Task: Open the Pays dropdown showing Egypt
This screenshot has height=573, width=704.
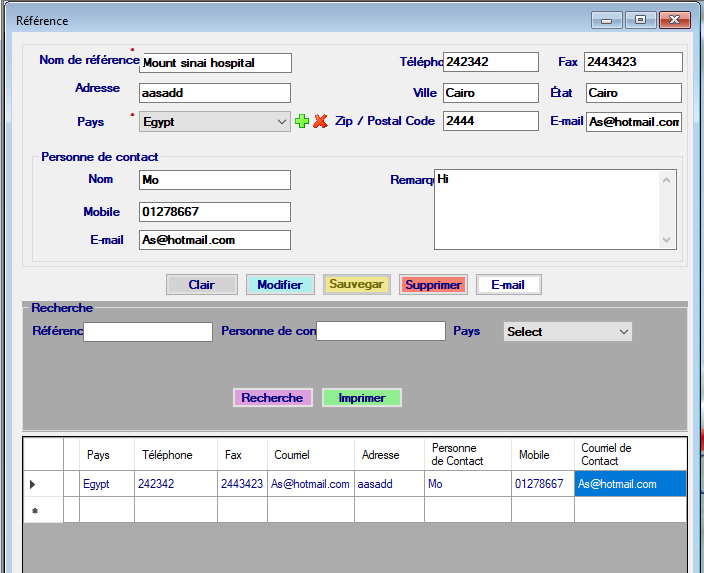Action: (215, 121)
